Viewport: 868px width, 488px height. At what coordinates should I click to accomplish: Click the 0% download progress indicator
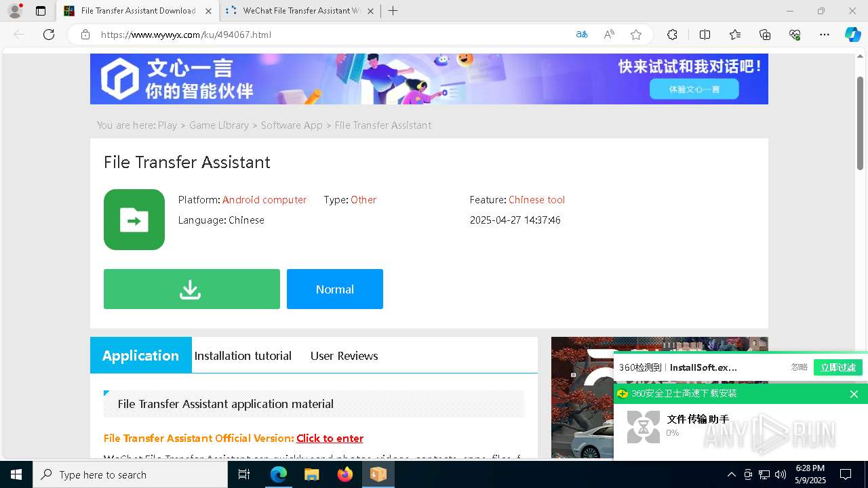(x=673, y=433)
